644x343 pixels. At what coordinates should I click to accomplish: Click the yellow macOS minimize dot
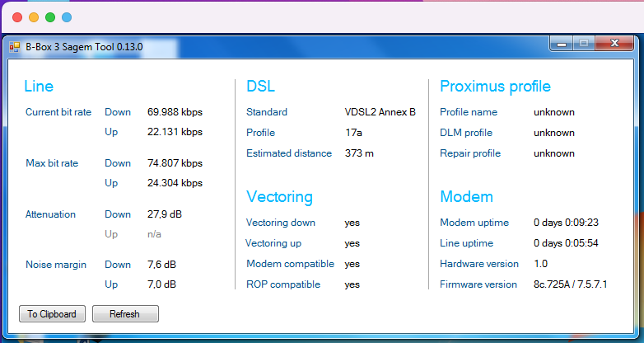34,17
